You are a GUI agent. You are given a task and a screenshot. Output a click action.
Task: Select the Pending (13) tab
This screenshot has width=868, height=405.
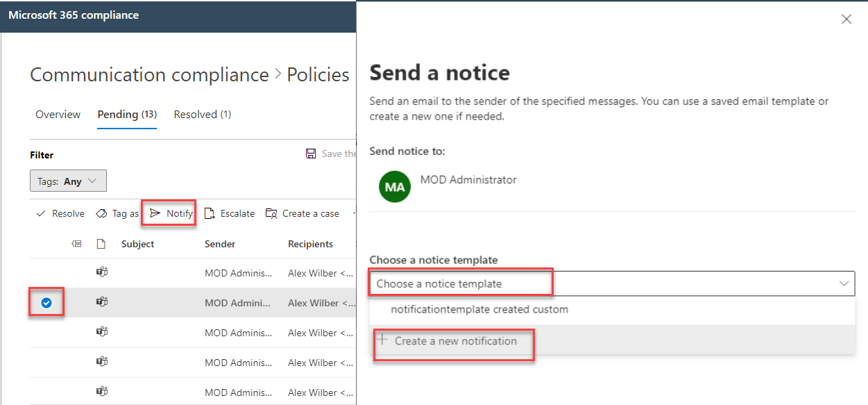coord(126,115)
